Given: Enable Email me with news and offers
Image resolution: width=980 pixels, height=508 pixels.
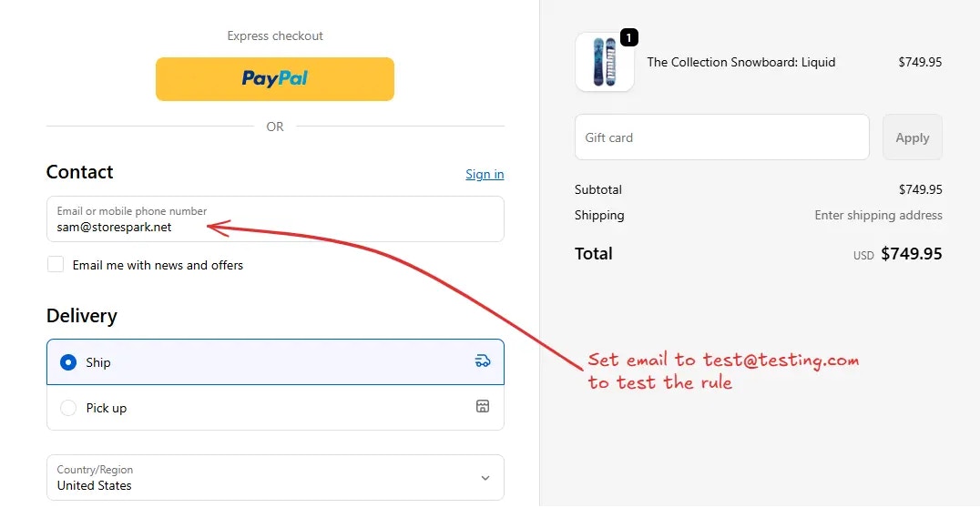Looking at the screenshot, I should click(56, 265).
